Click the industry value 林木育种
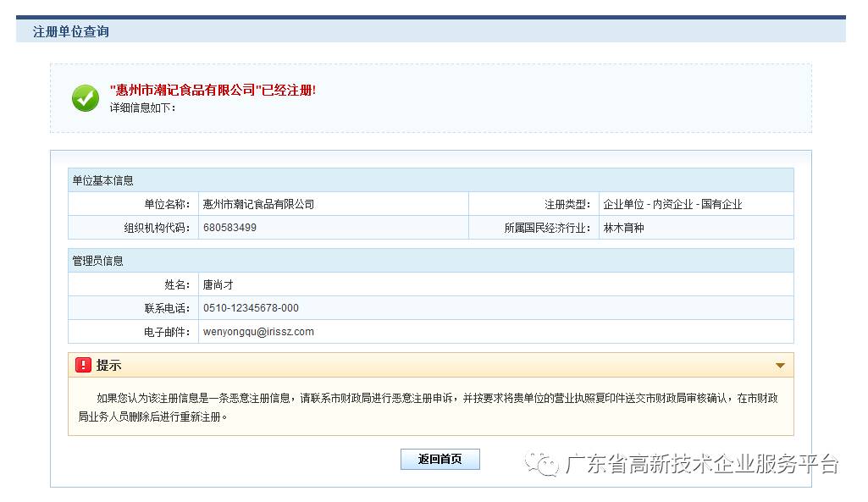The image size is (868, 502). 623,228
